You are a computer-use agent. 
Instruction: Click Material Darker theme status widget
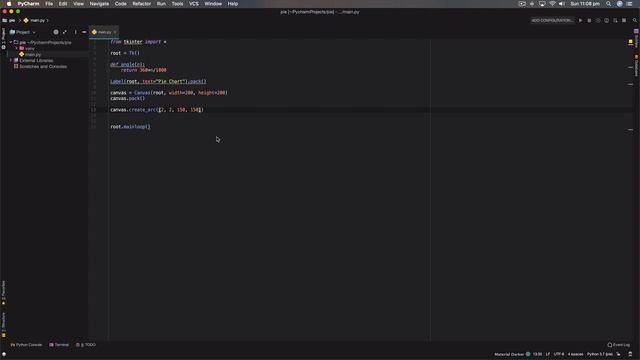(512, 354)
